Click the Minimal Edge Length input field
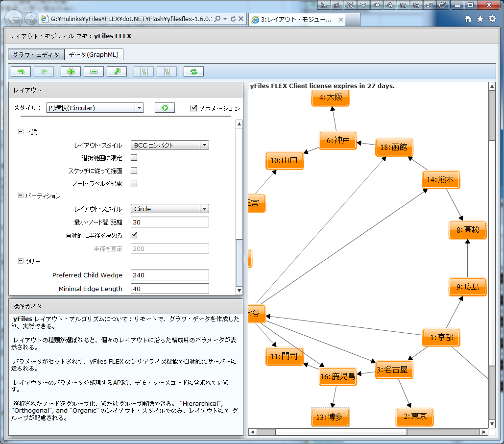This screenshot has height=444, width=504. 169,289
